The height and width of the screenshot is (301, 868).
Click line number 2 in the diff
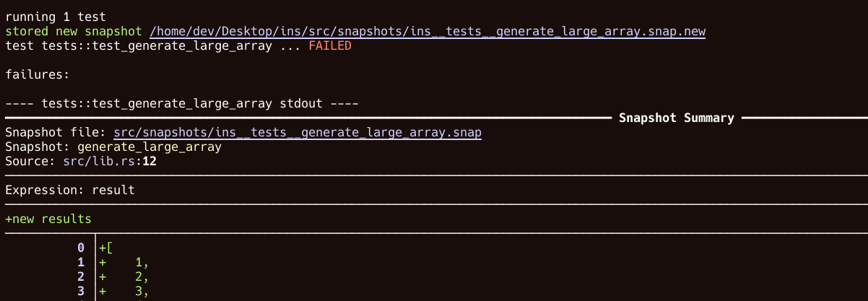coord(80,276)
